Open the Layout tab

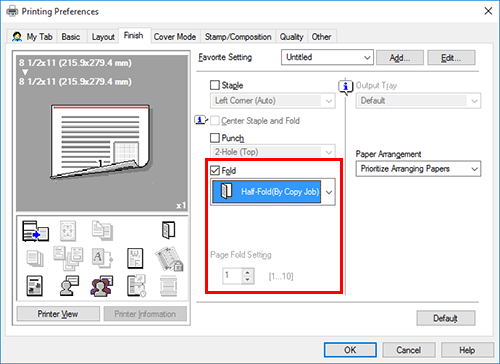click(x=103, y=37)
